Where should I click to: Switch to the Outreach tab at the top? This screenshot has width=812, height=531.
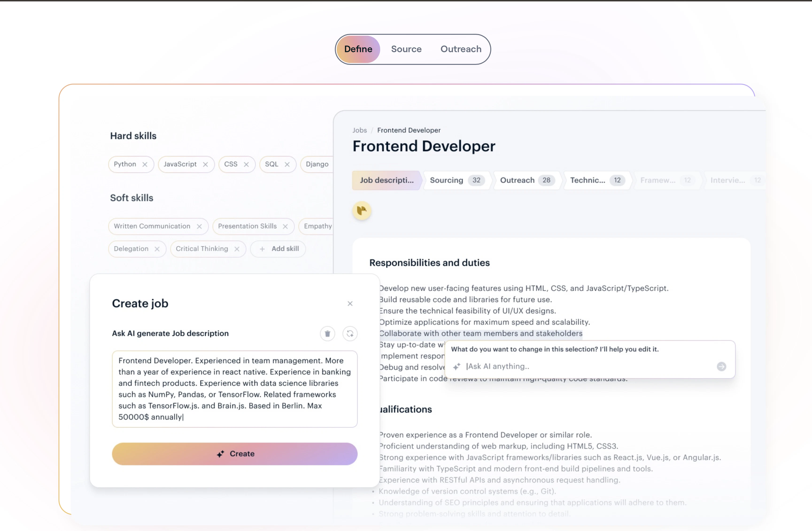coord(460,49)
